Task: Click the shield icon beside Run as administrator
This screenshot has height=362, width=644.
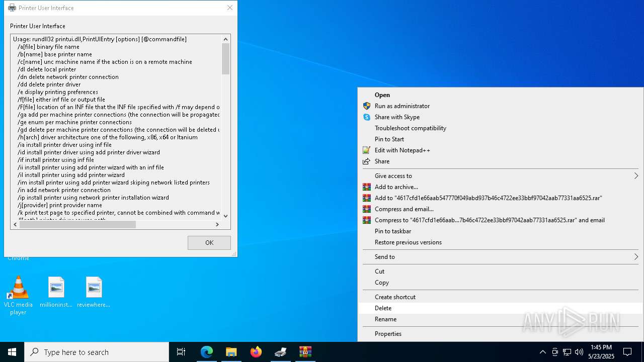Action: [367, 106]
